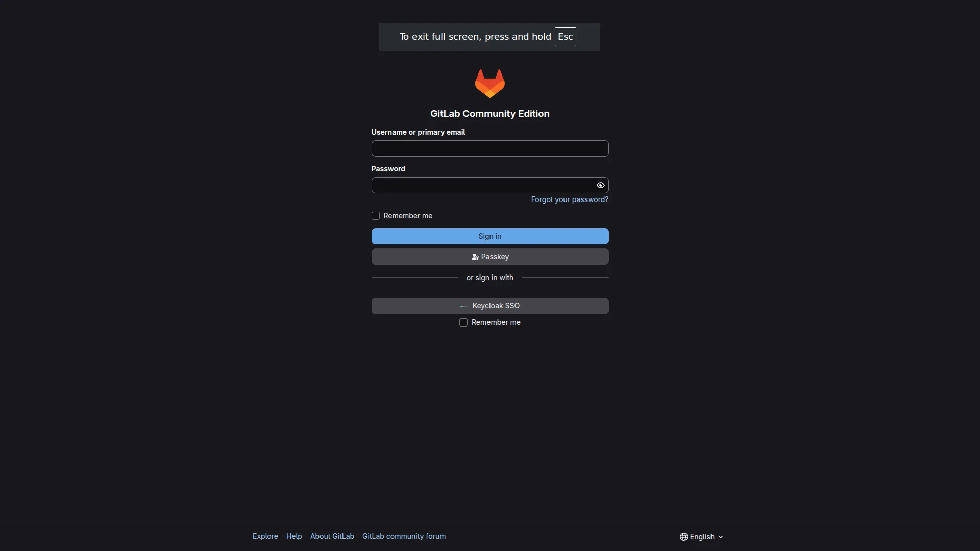The height and width of the screenshot is (551, 980).
Task: Click the Username or primary email label
Action: (x=418, y=132)
